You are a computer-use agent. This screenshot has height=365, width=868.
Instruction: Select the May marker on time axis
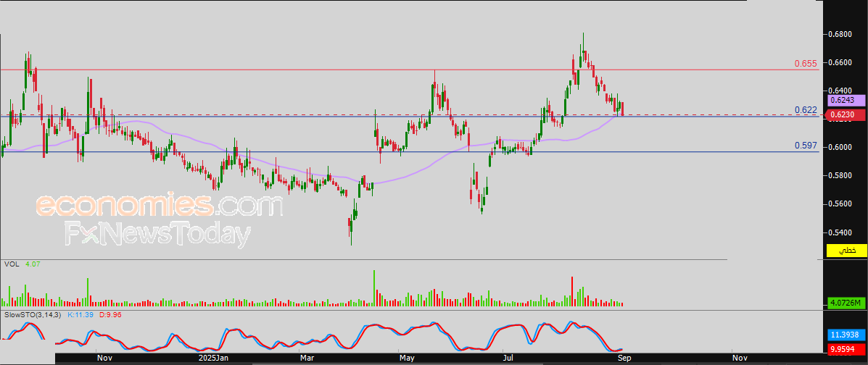(x=408, y=358)
